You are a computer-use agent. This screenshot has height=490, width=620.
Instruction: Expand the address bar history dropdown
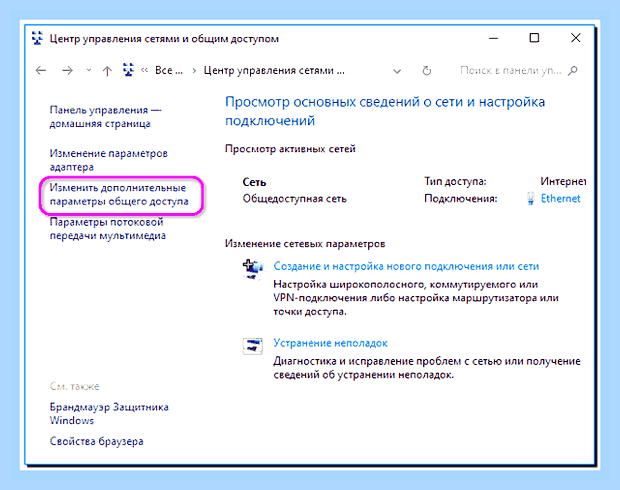[397, 71]
